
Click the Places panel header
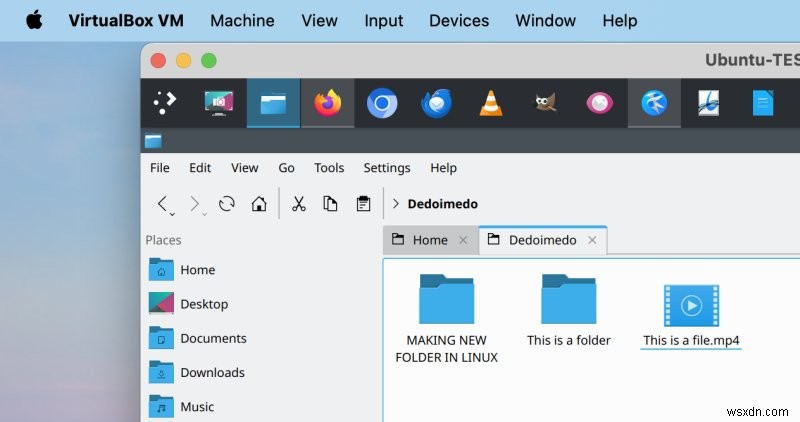click(x=163, y=240)
